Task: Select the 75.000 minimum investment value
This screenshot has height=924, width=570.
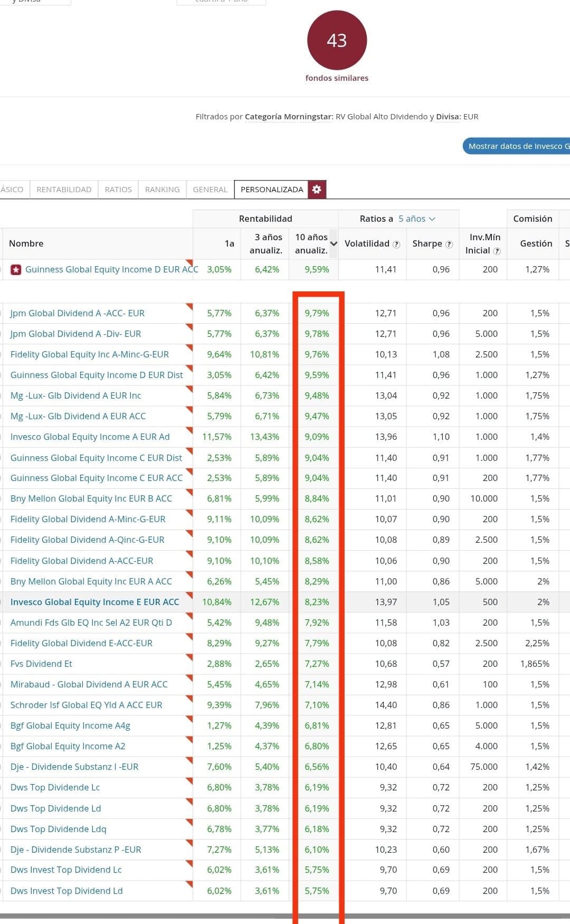Action: (484, 767)
